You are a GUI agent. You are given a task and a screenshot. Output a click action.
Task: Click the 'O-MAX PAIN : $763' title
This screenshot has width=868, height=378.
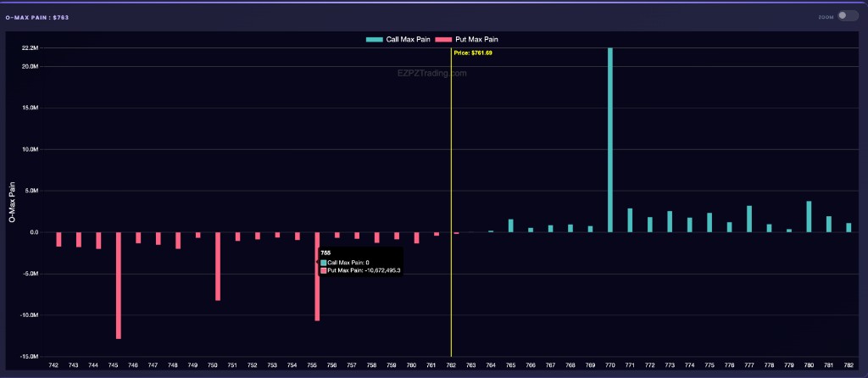tap(37, 17)
